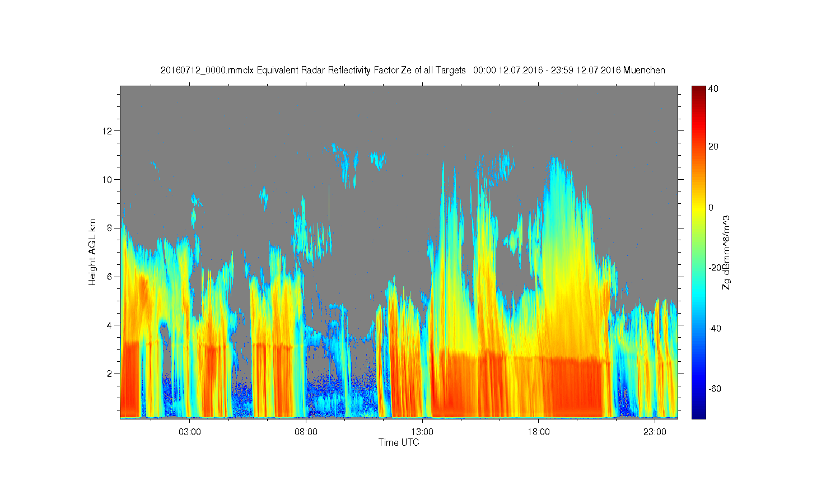Click the colorbar label '-60'
The height and width of the screenshot is (504, 840).
click(715, 389)
